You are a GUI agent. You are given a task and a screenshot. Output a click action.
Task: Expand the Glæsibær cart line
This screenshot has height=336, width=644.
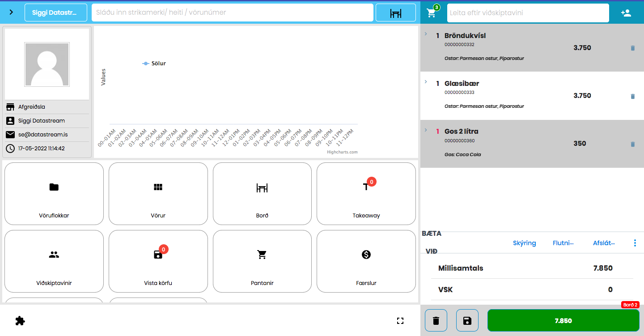[425, 82]
